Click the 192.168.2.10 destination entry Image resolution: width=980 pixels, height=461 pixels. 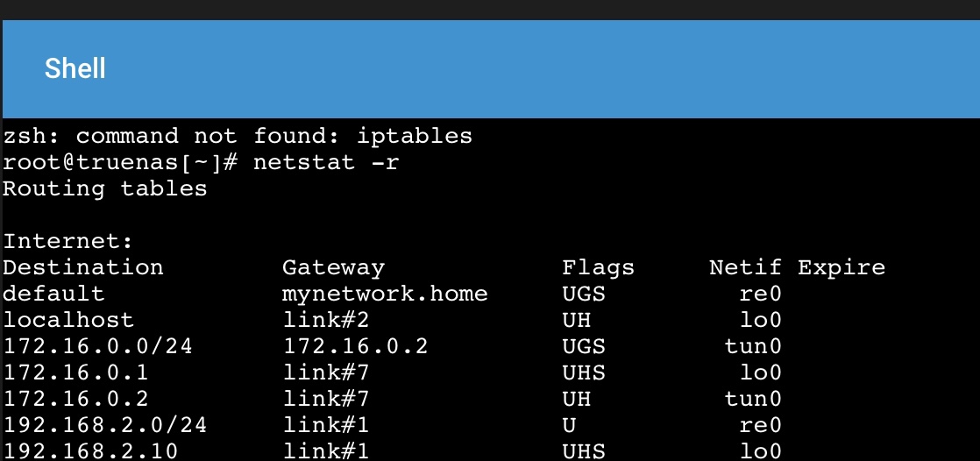pos(90,451)
